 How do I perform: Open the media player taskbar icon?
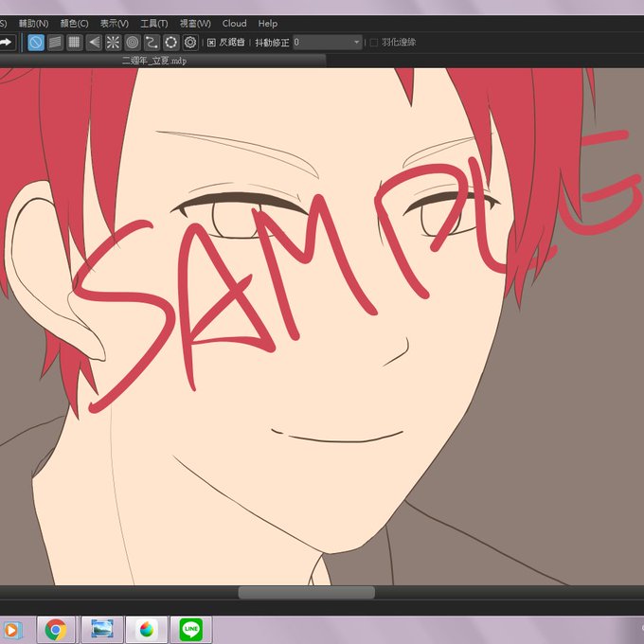pos(11,630)
